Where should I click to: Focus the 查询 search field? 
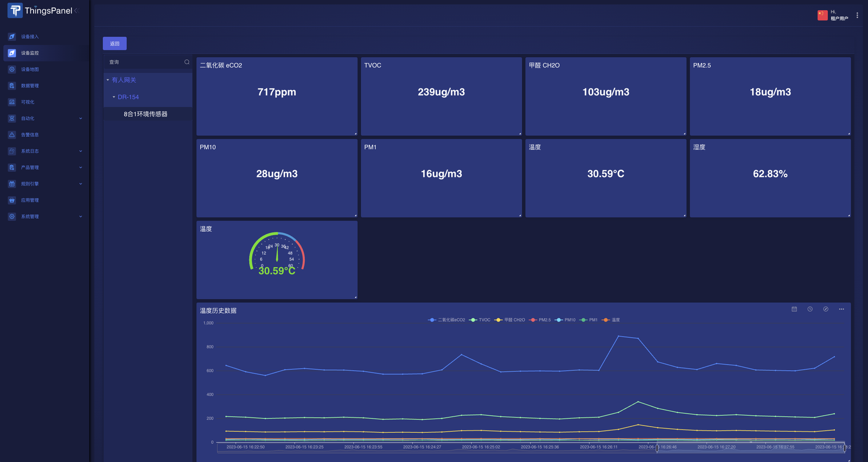coord(144,62)
